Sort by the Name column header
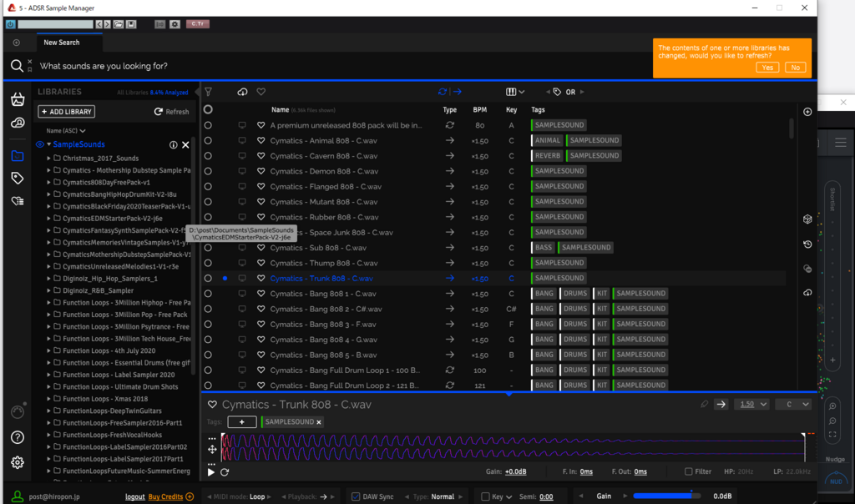855x504 pixels. (281, 109)
